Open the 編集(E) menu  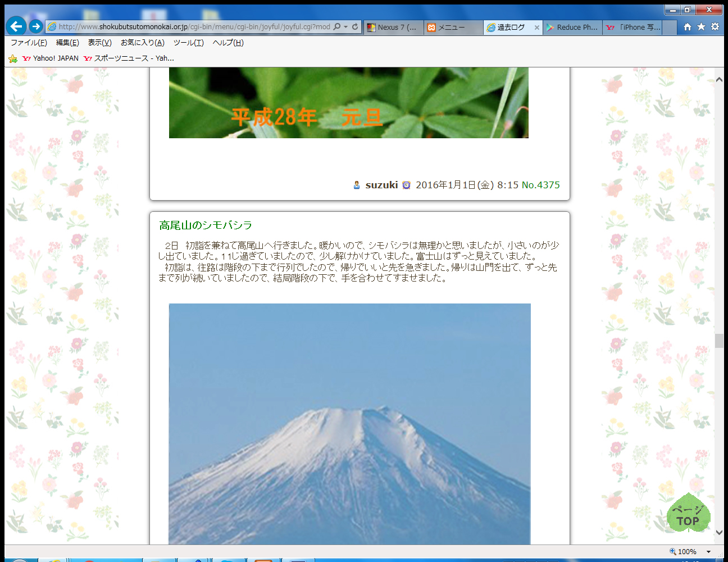(x=67, y=43)
